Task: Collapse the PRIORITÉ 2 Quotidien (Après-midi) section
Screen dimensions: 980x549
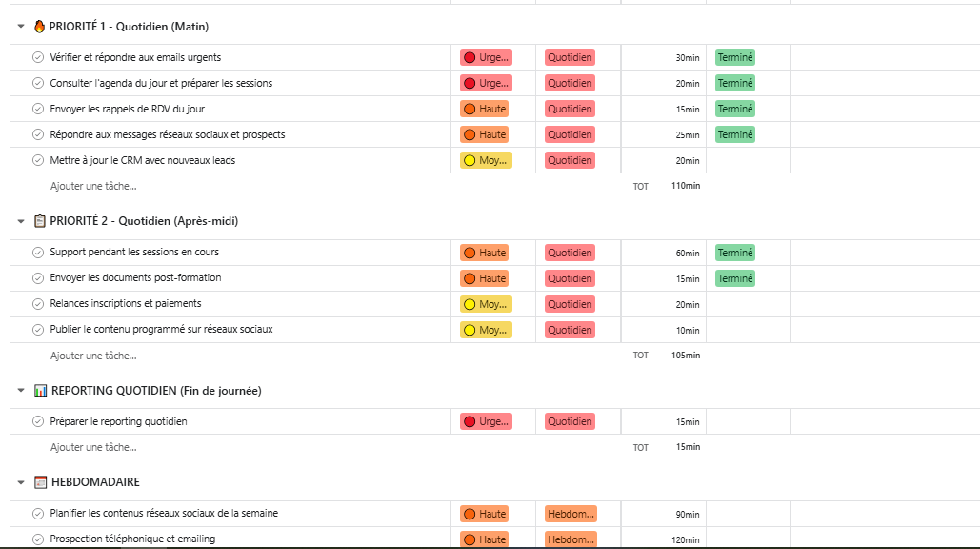Action: (21, 221)
